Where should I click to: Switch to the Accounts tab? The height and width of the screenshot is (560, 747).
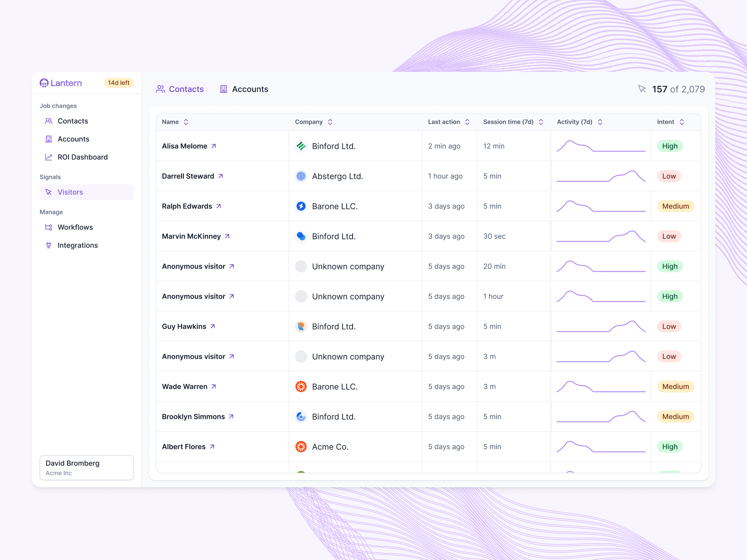(244, 89)
